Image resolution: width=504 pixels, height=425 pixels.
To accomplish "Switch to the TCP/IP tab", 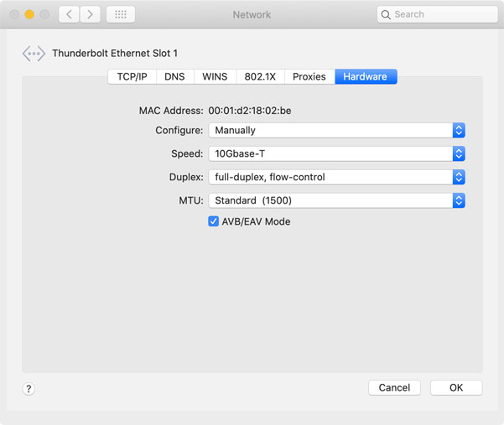I will pos(132,76).
